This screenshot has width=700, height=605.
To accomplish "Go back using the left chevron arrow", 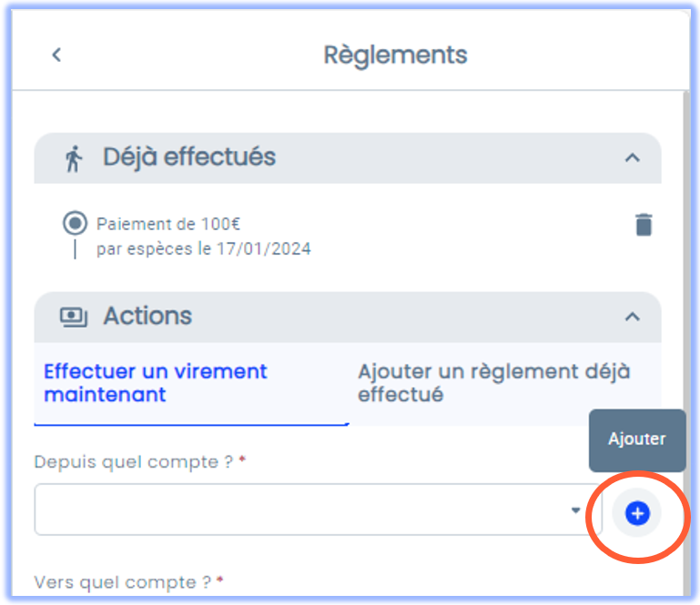I will [56, 55].
